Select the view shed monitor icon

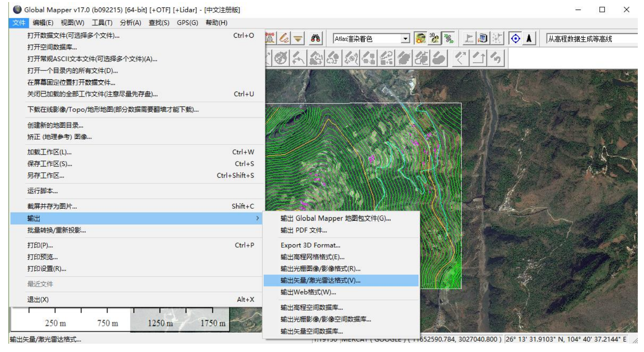point(483,39)
